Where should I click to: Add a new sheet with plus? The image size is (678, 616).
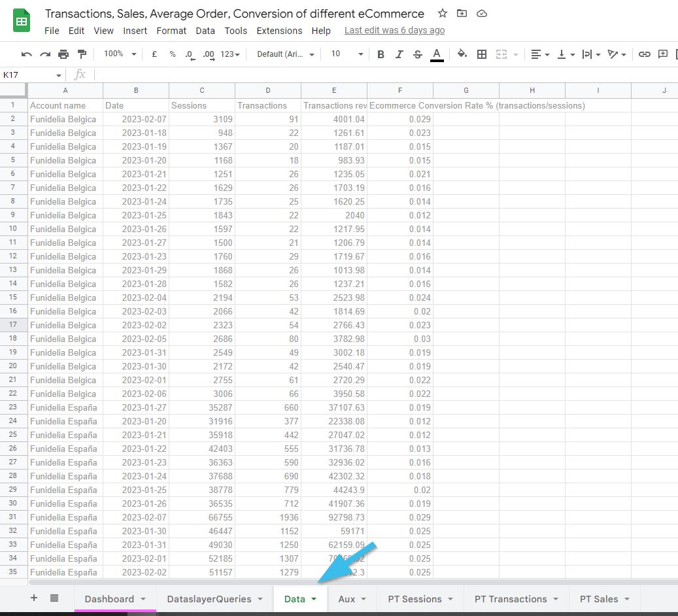34,598
